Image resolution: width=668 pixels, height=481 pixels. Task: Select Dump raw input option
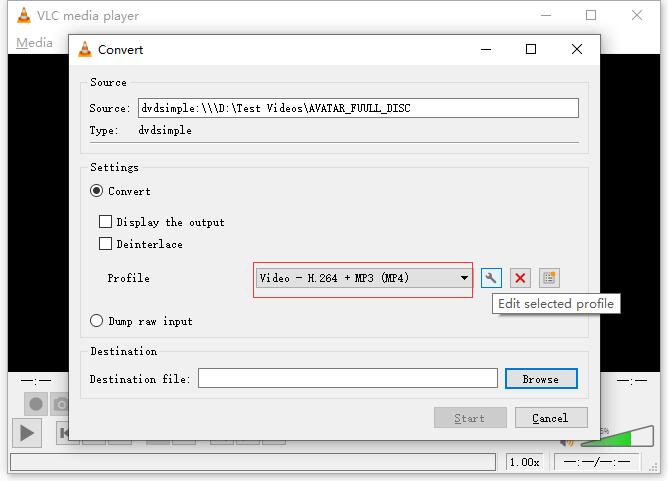click(97, 320)
